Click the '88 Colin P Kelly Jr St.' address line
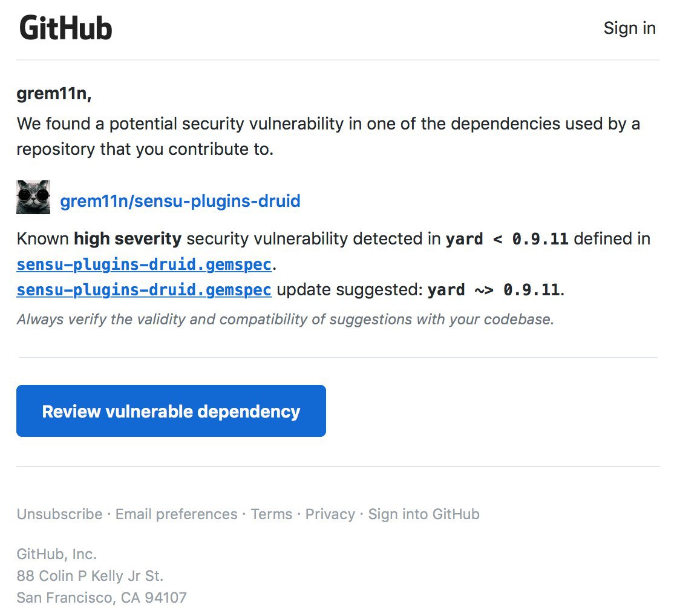Viewport: 680px width, 616px height. click(90, 575)
